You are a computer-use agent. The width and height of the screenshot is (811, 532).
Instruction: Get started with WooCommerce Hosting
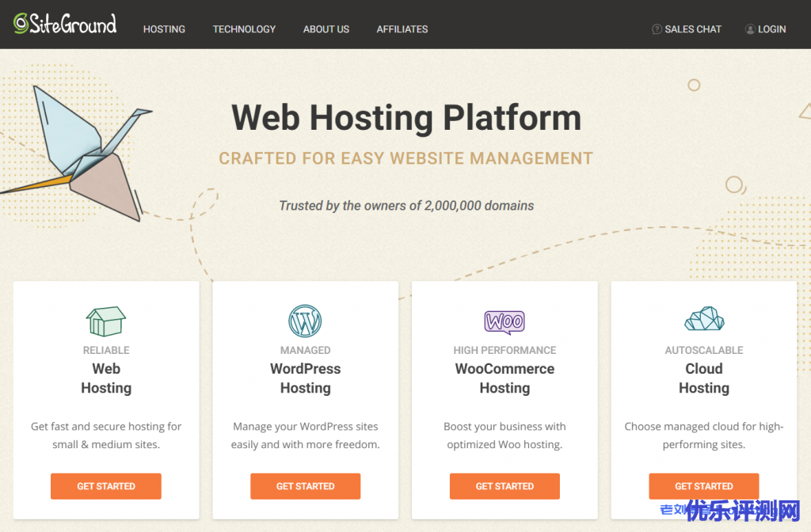click(x=504, y=486)
